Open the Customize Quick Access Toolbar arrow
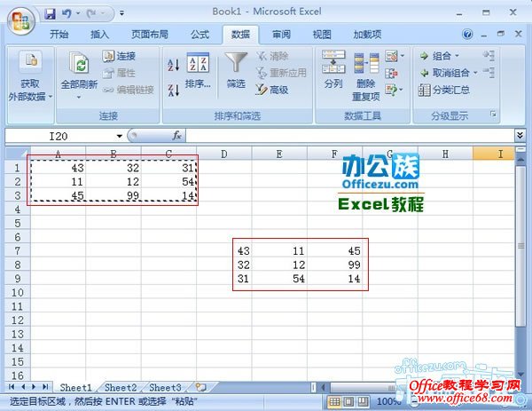Image resolution: width=532 pixels, height=411 pixels. click(121, 13)
